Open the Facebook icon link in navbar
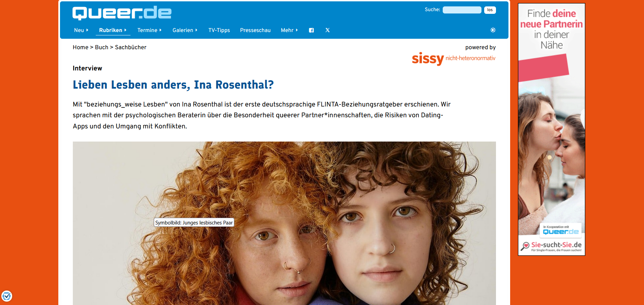 (311, 30)
